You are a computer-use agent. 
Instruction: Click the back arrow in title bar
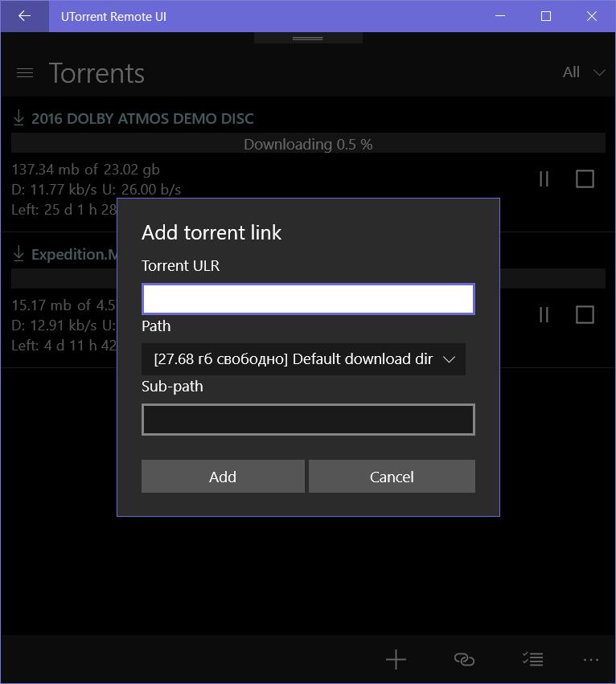(24, 16)
